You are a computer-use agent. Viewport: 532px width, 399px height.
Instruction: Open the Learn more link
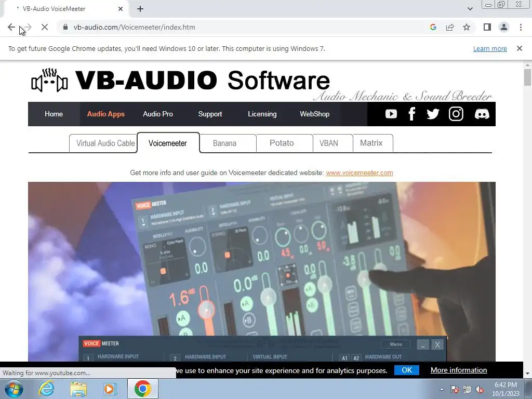pyautogui.click(x=490, y=48)
